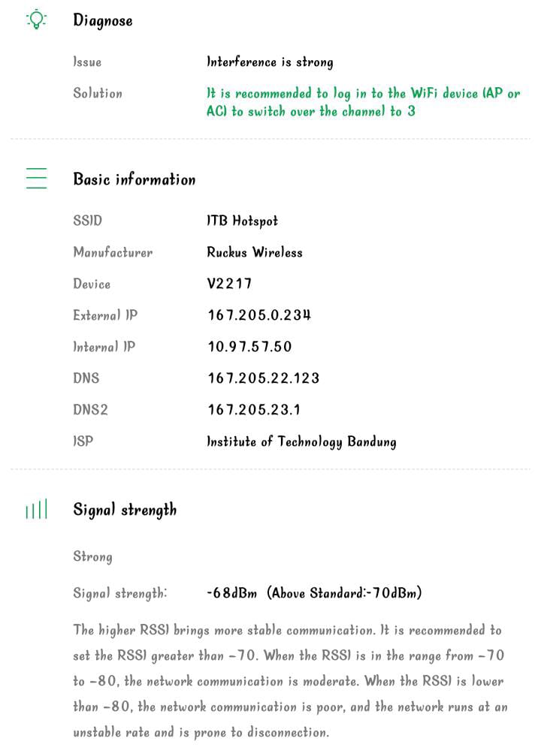Select the Device value V2217
541x756 pixels.
[x=229, y=284]
